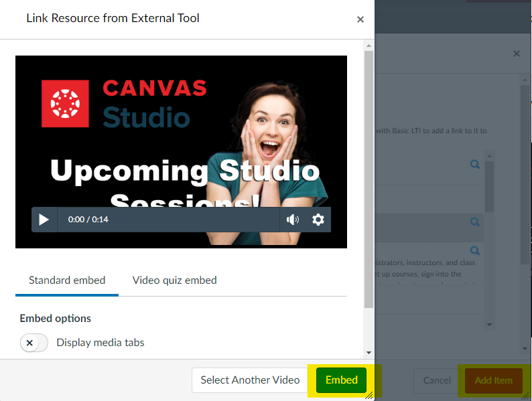
Task: Mute the video using the speaker icon
Action: (292, 220)
